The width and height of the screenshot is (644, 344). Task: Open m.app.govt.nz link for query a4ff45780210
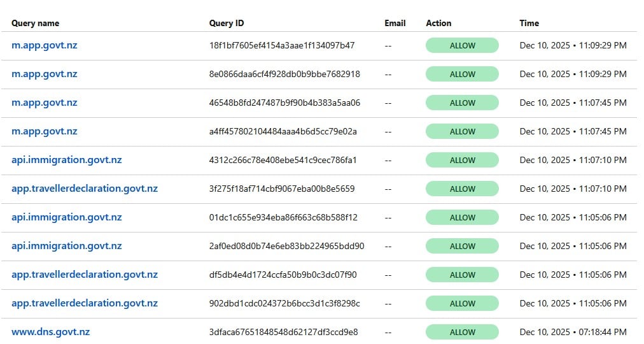pos(45,131)
